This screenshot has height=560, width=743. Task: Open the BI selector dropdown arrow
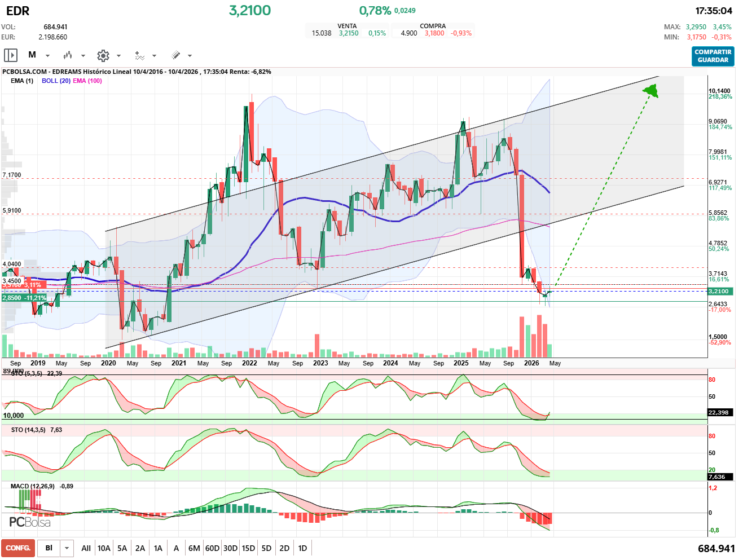(67, 548)
